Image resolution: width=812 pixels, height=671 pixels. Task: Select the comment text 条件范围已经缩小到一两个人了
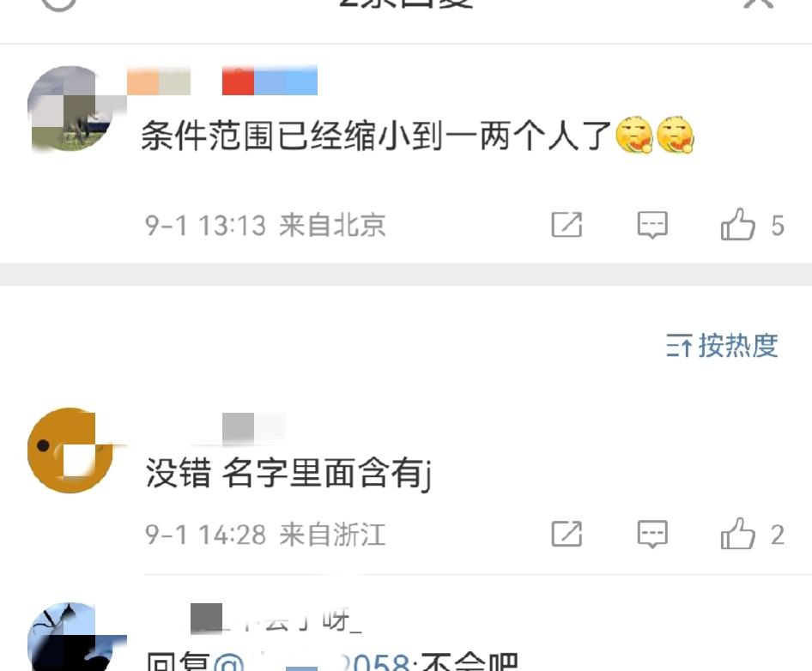[x=376, y=136]
